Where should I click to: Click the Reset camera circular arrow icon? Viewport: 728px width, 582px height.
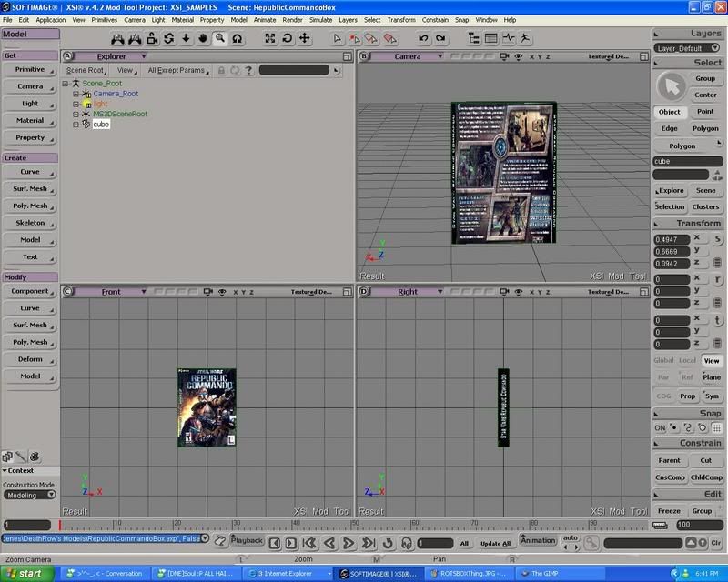[287, 38]
